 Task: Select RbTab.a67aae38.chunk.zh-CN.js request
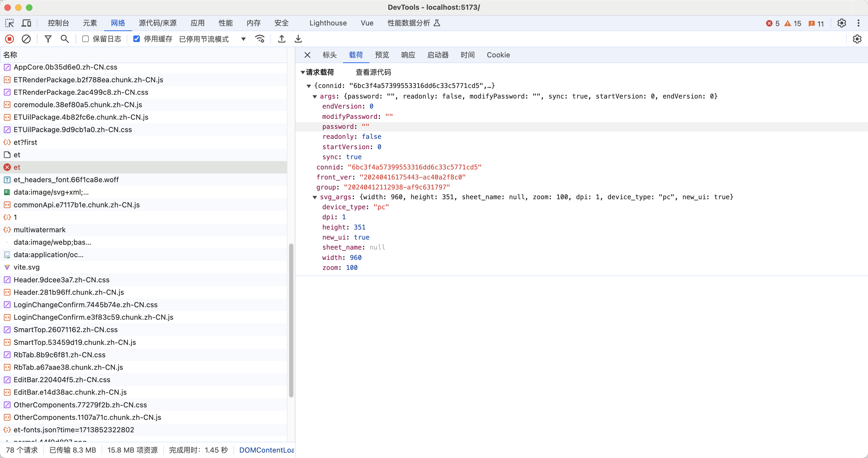pyautogui.click(x=144, y=367)
